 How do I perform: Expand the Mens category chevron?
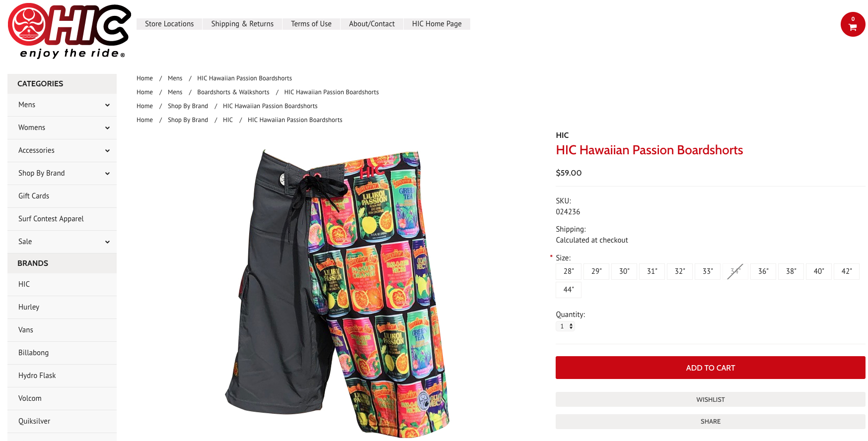tap(107, 105)
